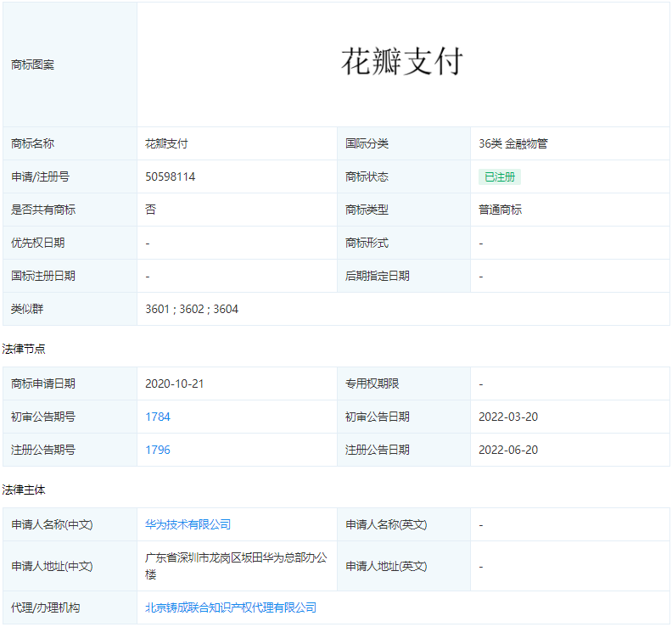Select the initial announcement date 2022-03-20
Viewport: 672px width, 627px height.
point(508,417)
